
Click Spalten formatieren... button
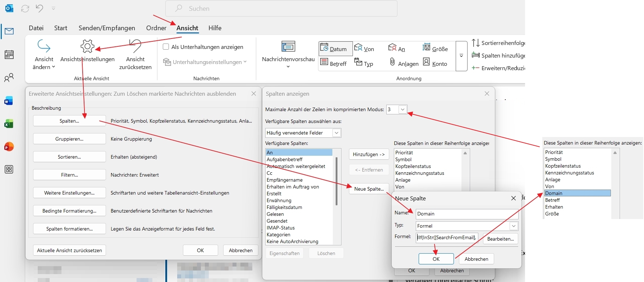point(69,229)
